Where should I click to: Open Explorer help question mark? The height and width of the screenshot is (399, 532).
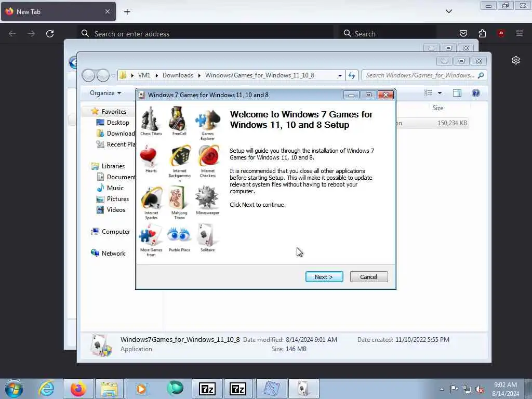[x=476, y=93]
